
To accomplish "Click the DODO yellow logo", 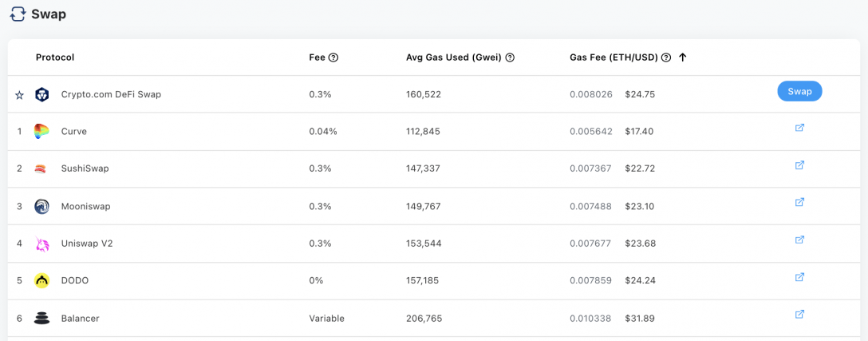I will (42, 280).
